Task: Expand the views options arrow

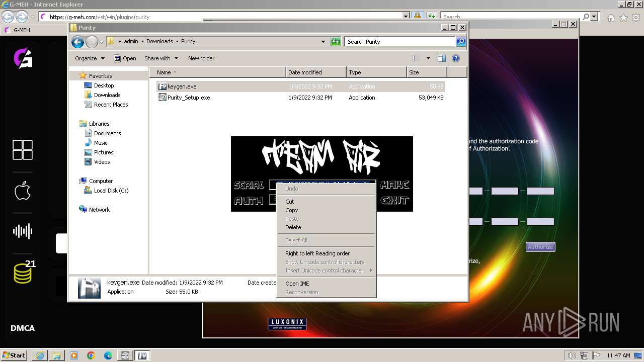Action: point(428,58)
